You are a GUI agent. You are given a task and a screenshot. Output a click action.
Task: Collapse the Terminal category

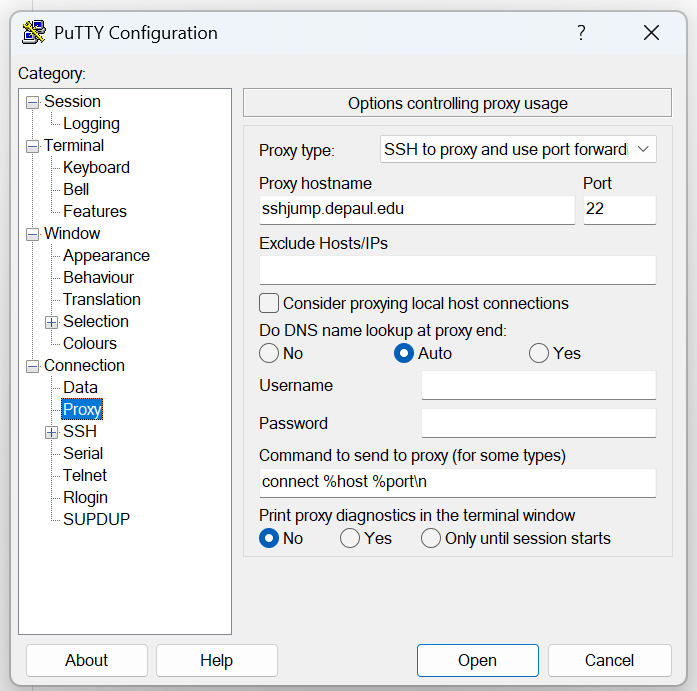coord(33,146)
